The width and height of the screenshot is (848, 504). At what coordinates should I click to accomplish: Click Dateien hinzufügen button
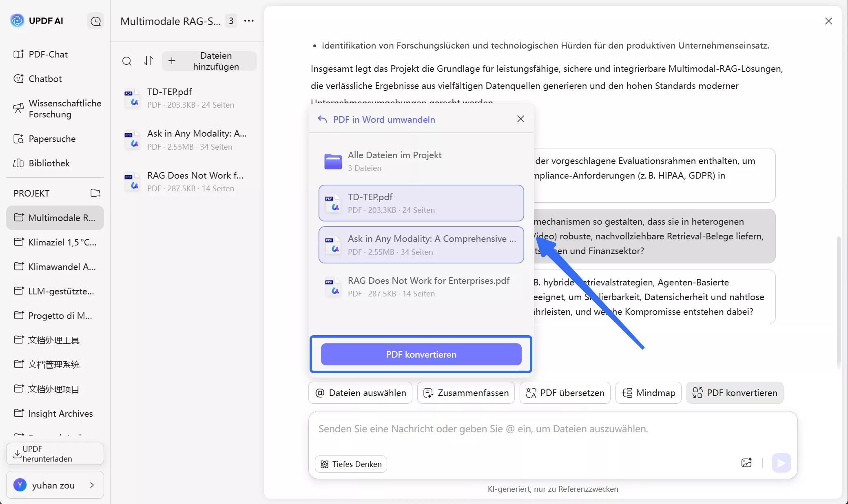[x=209, y=61]
